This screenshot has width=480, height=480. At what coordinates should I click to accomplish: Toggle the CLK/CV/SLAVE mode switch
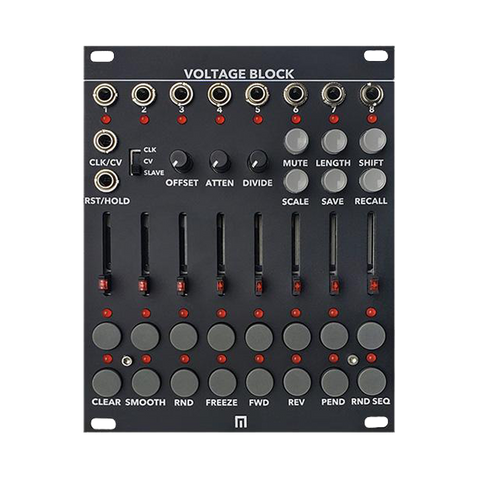click(x=135, y=162)
